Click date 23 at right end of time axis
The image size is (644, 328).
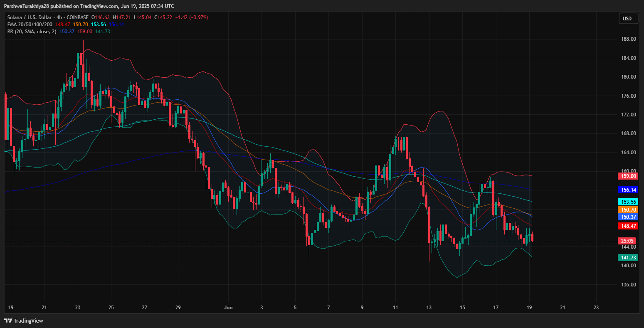coord(596,308)
